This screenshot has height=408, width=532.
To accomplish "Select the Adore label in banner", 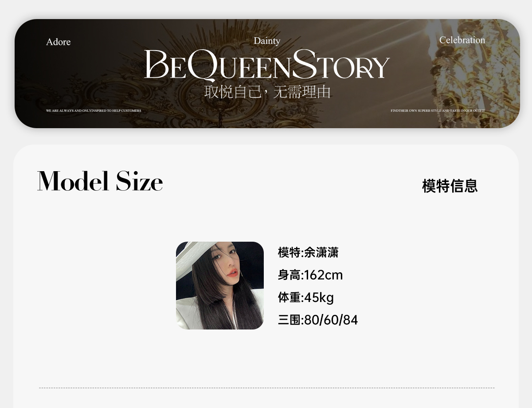I will click(x=59, y=42).
